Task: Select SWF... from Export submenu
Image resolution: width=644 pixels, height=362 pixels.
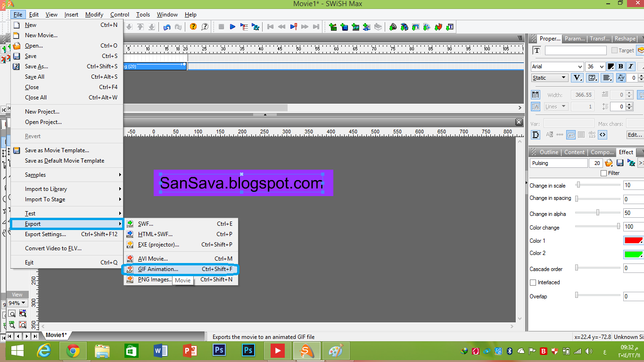Action: tap(181, 224)
